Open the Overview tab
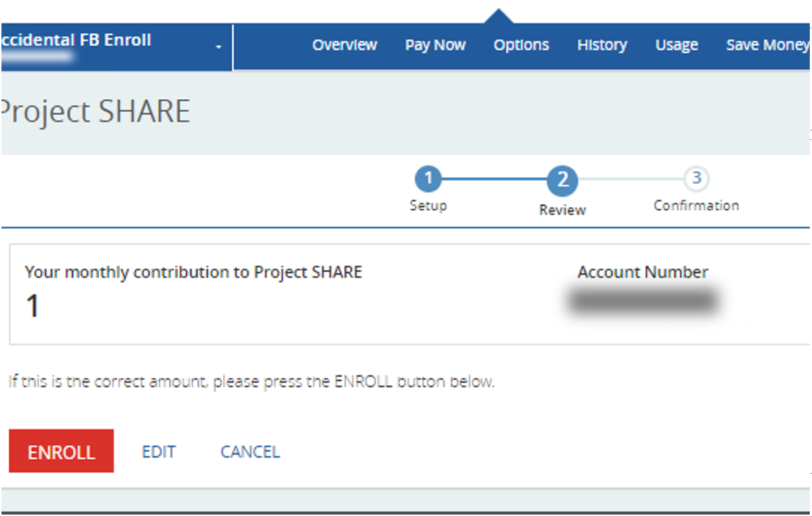 pos(345,45)
